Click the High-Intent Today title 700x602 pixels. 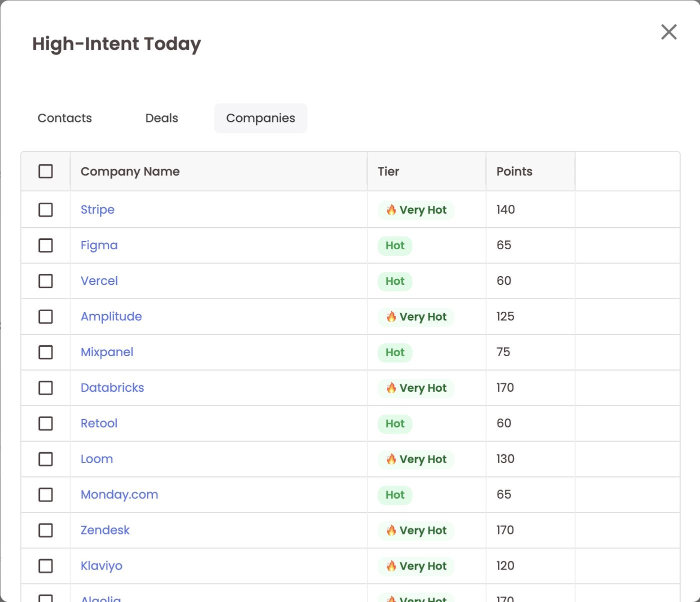(116, 44)
